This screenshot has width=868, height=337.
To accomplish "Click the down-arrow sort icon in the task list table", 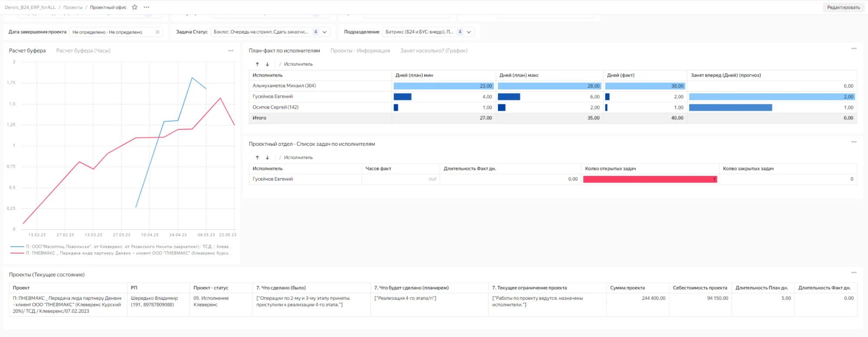I will pyautogui.click(x=267, y=158).
